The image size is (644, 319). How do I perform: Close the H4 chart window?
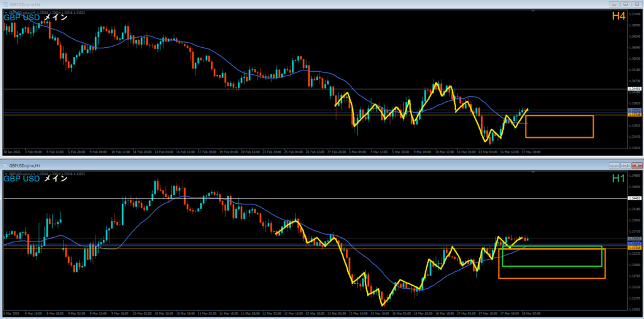click(x=636, y=4)
